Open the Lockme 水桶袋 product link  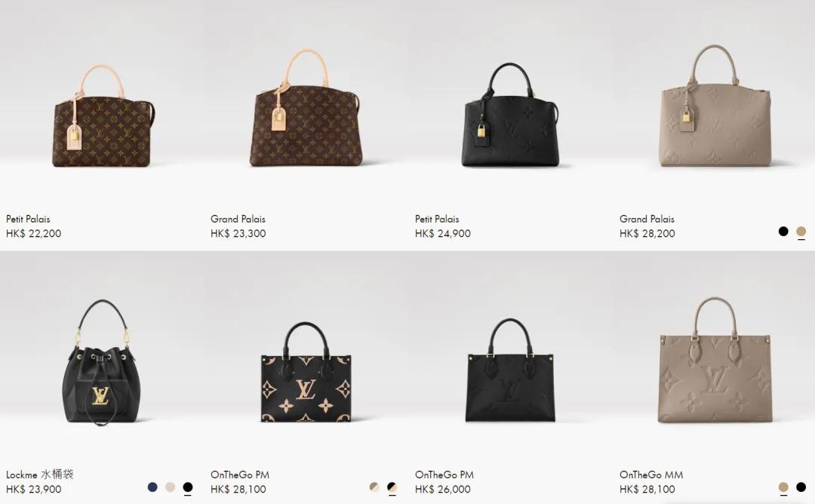[x=39, y=475]
